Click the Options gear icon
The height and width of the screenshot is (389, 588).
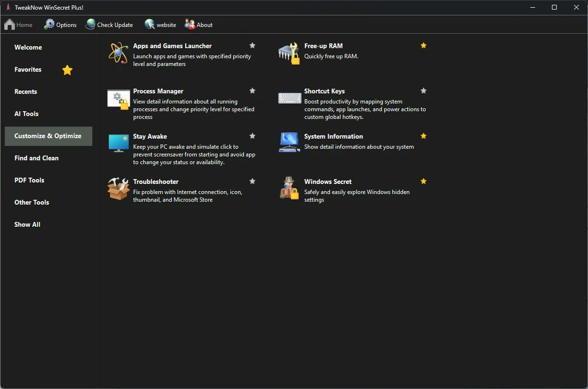click(49, 24)
